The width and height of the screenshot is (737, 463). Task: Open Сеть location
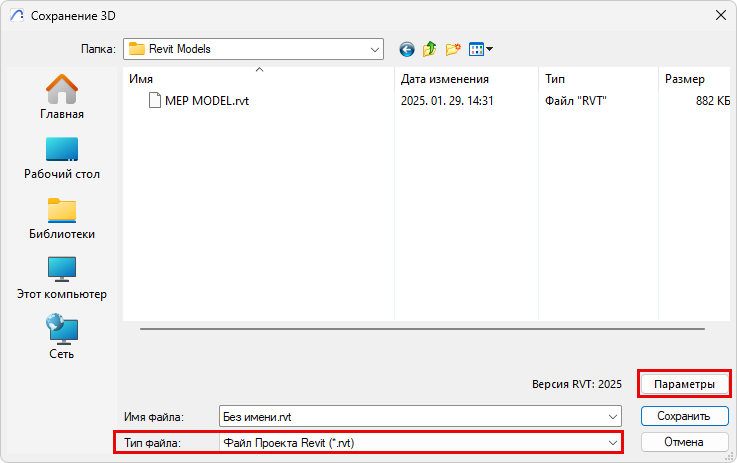62,337
